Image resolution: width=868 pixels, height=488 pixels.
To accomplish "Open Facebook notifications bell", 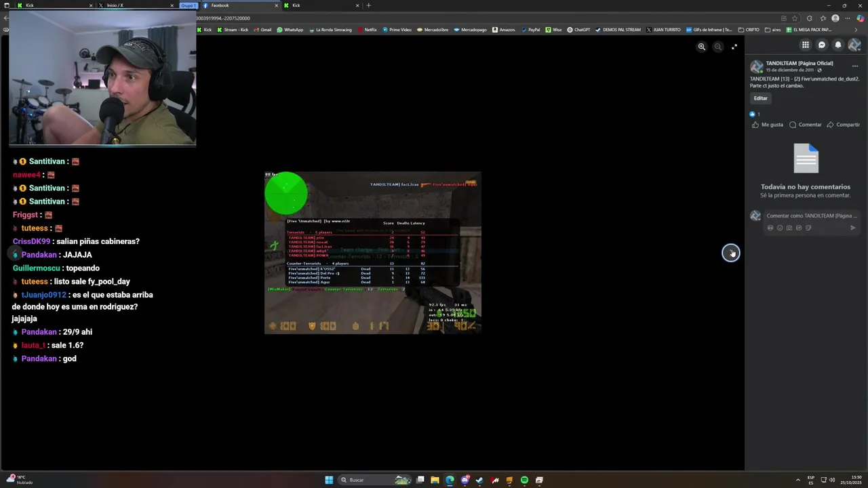I will tap(838, 45).
